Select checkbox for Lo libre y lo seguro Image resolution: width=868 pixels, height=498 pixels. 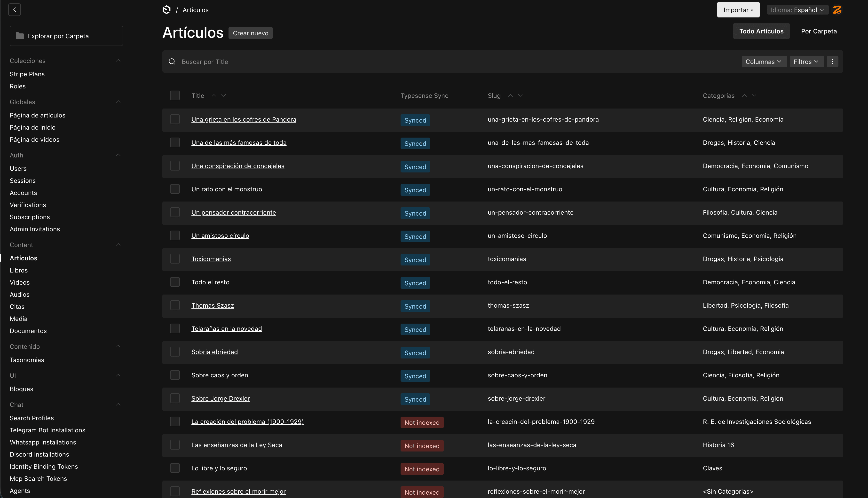coord(175,468)
